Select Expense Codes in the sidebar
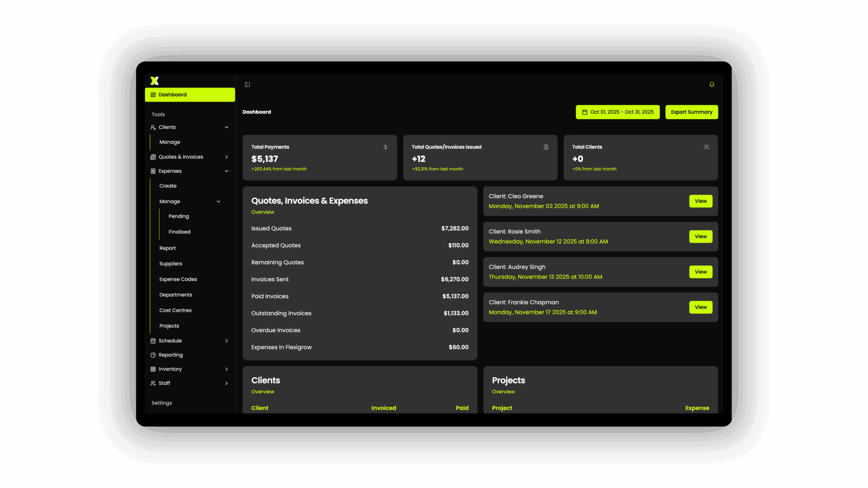The height and width of the screenshot is (488, 868). [x=178, y=279]
